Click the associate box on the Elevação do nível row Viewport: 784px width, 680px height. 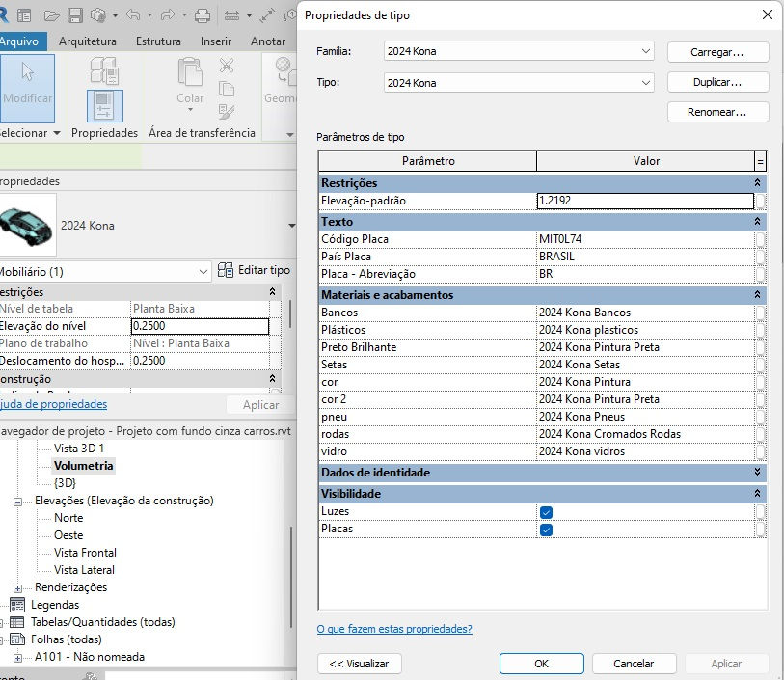[275, 327]
